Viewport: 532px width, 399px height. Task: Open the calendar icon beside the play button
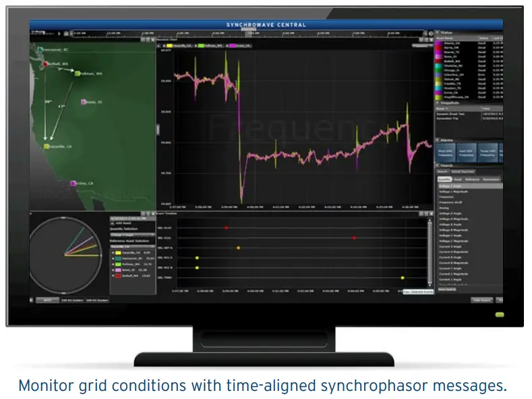pos(67,34)
